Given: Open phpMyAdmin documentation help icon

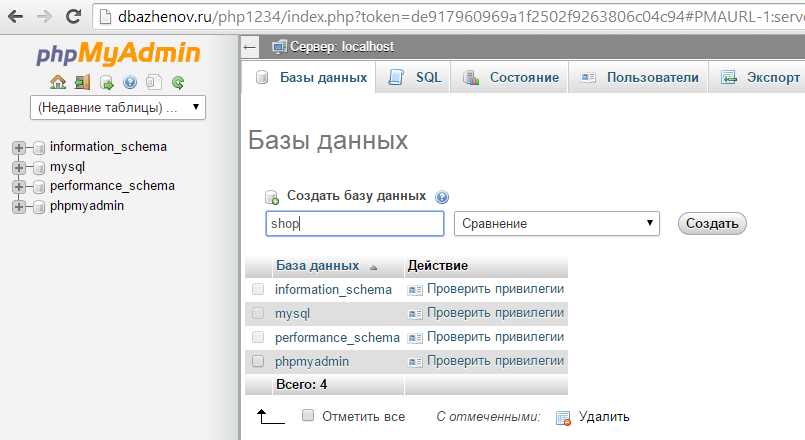Looking at the screenshot, I should tap(130, 83).
